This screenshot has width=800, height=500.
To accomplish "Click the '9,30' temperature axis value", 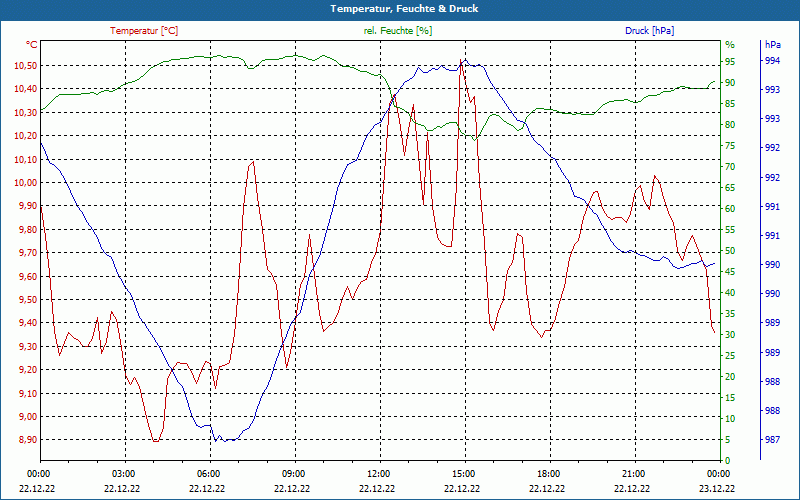I will click(x=28, y=346).
